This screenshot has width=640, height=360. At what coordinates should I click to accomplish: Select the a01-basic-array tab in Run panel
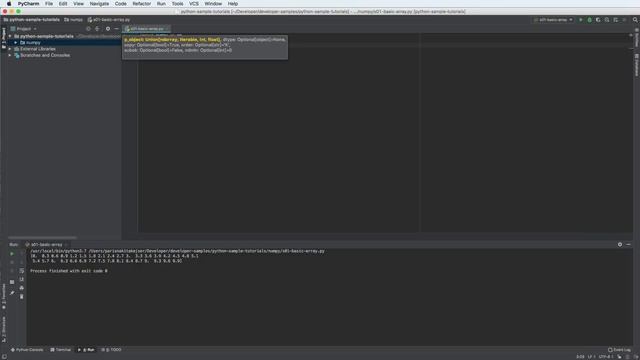[x=46, y=244]
